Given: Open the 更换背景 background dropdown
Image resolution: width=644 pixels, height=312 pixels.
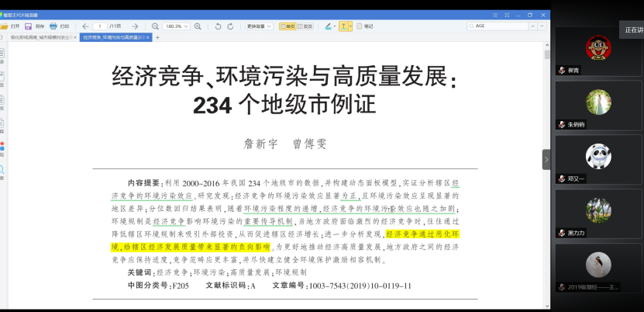Looking at the screenshot, I should coord(259,26).
